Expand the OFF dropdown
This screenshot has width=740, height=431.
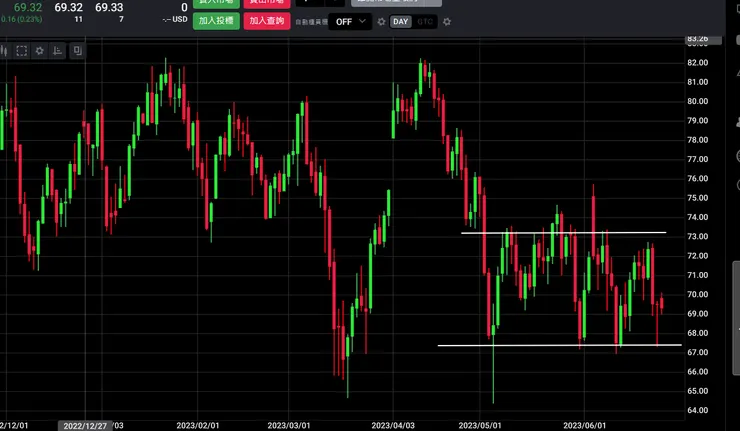350,22
